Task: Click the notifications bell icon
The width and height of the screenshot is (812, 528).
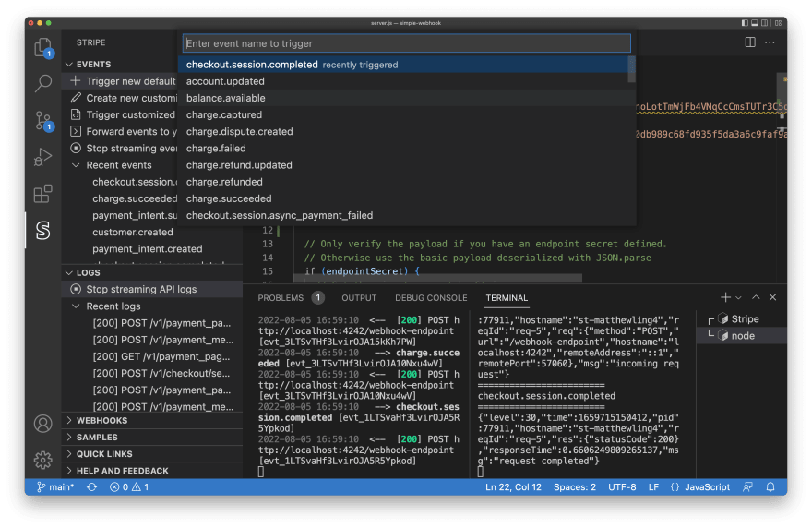Action: pos(770,487)
